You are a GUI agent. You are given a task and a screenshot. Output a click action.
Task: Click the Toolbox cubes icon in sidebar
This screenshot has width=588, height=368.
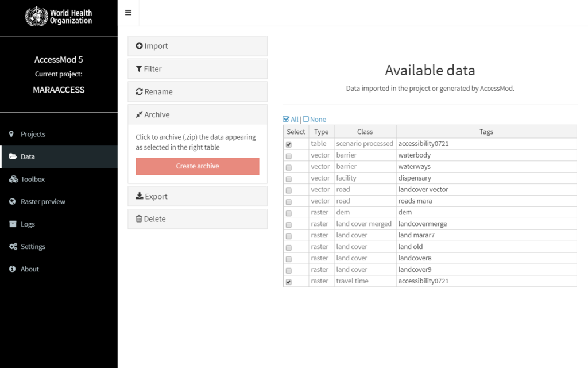coord(13,179)
